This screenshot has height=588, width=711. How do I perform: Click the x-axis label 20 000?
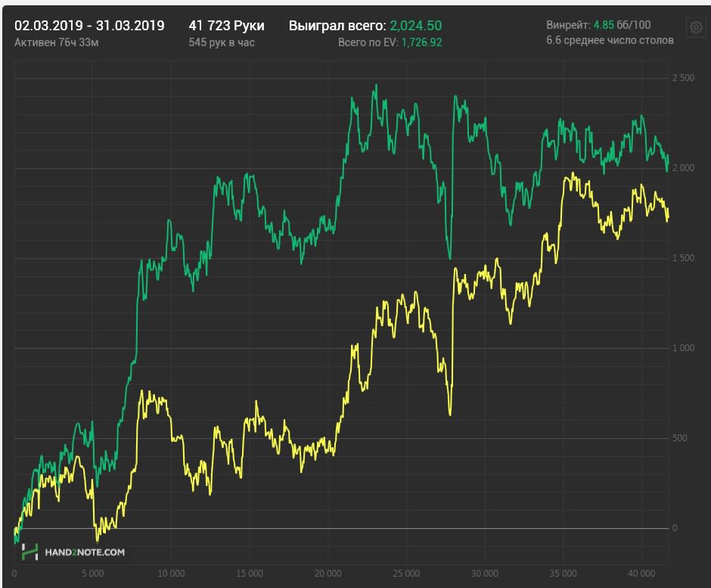328,574
